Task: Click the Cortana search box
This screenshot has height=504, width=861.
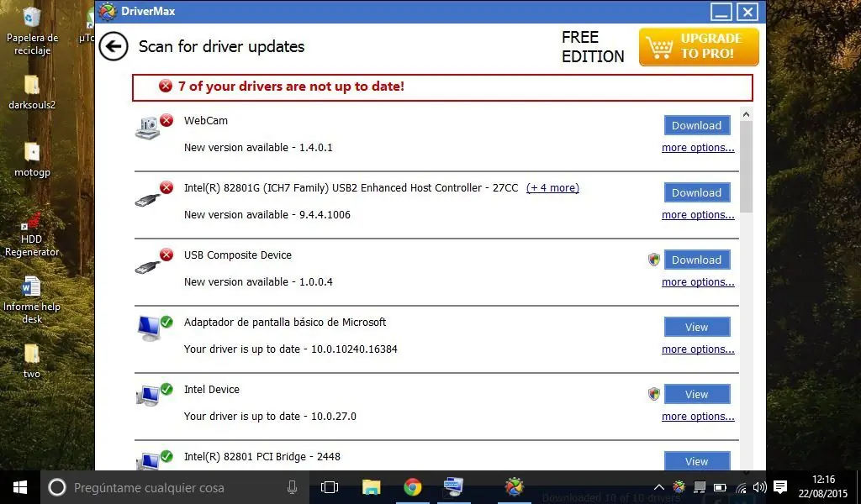Action: coord(173,487)
